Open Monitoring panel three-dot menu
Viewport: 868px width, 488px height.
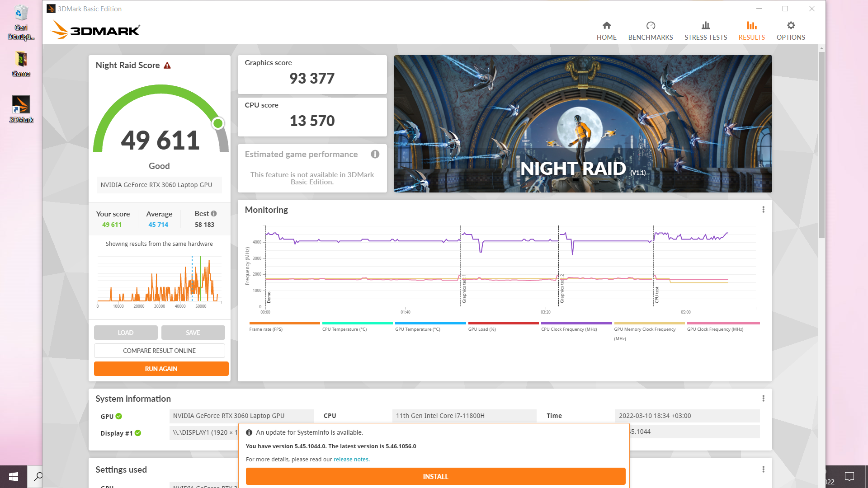coord(763,210)
